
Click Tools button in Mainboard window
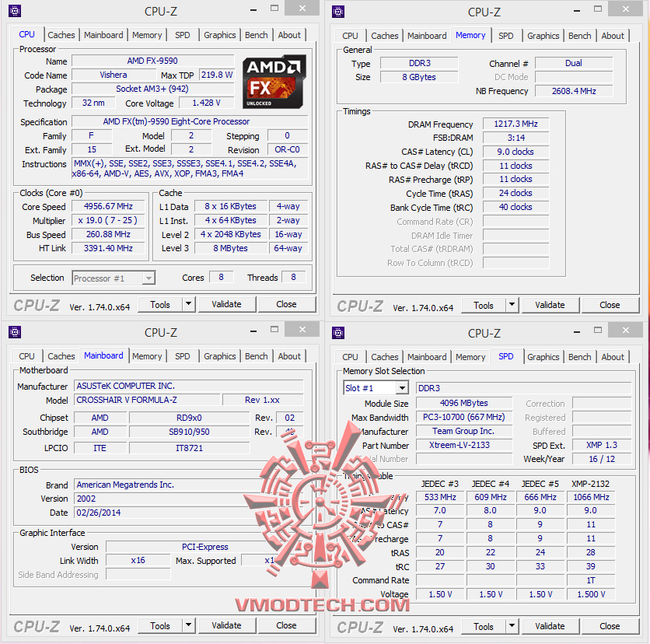tap(160, 625)
